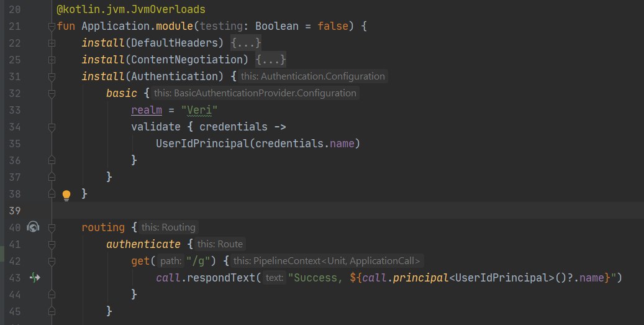Screen dimensions: 644x325
Task: Click the 'path:' parameter hint
Action: (171, 261)
